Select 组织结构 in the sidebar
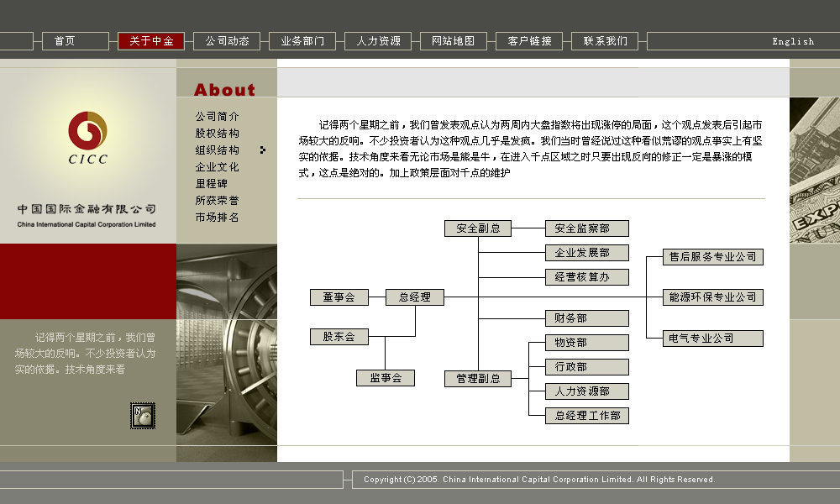 [217, 150]
